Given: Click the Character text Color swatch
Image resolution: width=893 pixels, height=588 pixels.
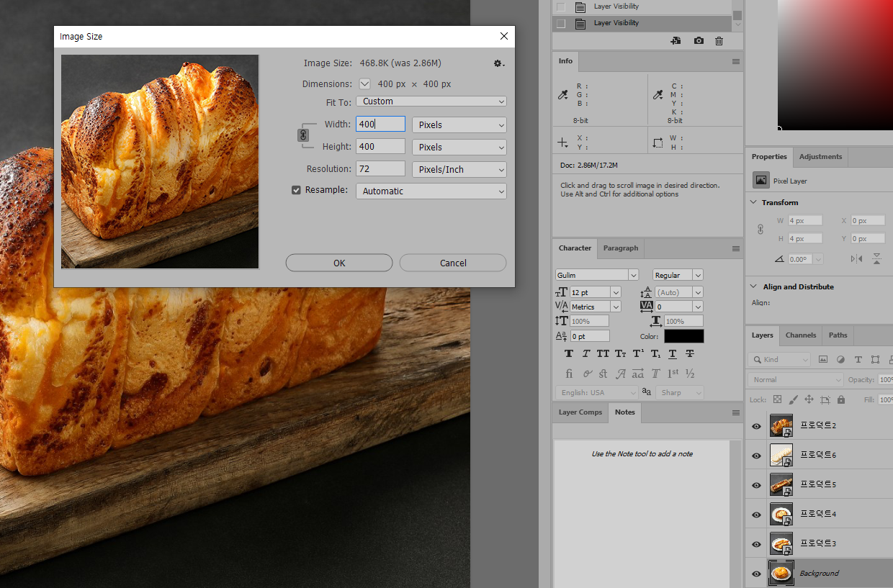Looking at the screenshot, I should pos(684,336).
